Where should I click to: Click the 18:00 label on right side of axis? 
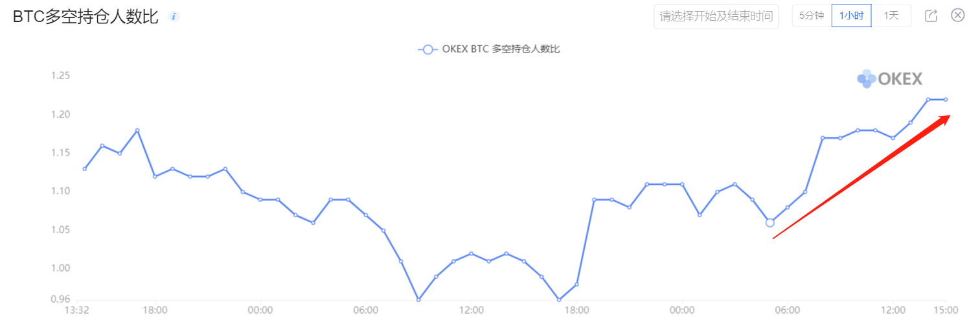click(577, 310)
